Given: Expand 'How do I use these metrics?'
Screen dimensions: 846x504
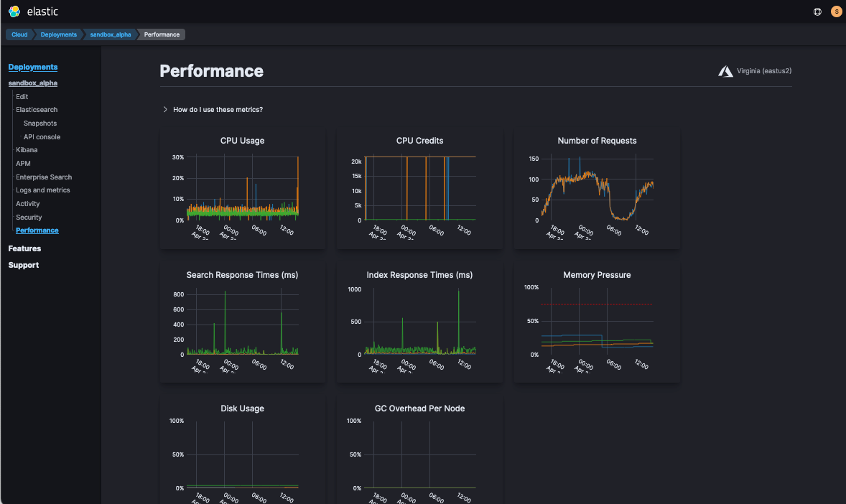Looking at the screenshot, I should point(213,110).
